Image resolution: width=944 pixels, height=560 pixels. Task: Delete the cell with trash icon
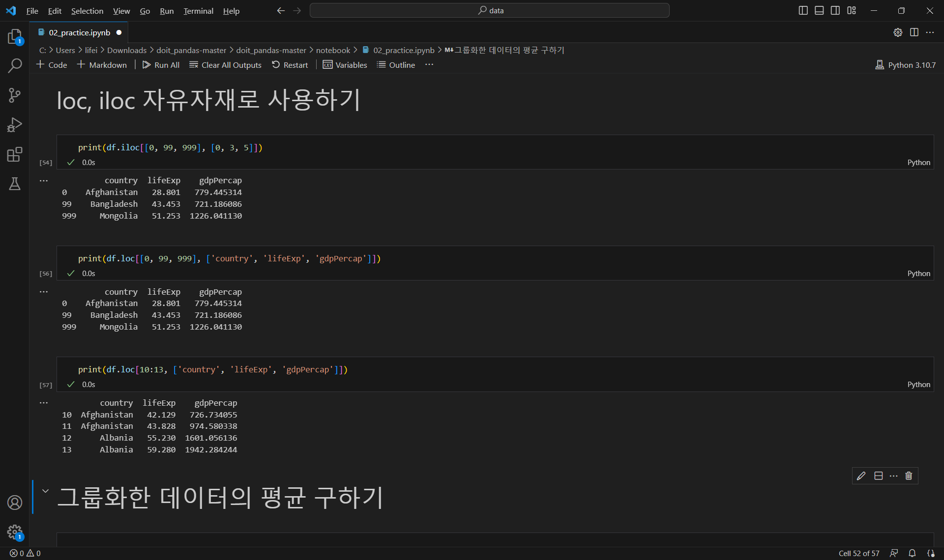click(x=909, y=476)
